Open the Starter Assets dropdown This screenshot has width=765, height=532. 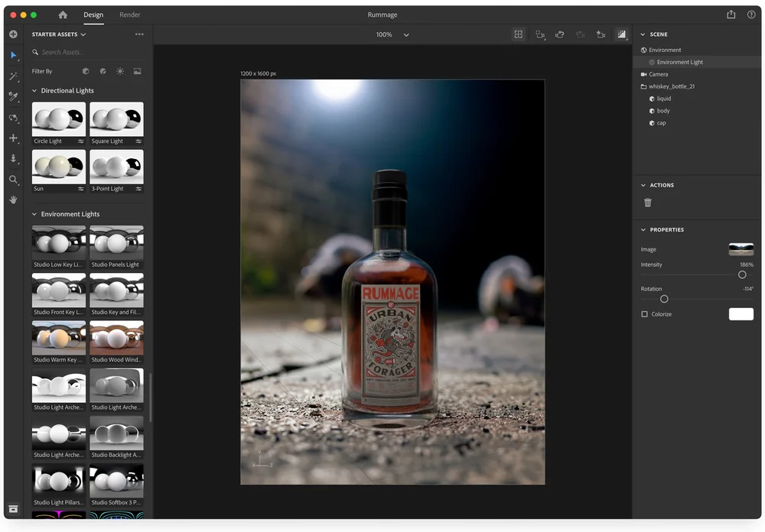(59, 34)
